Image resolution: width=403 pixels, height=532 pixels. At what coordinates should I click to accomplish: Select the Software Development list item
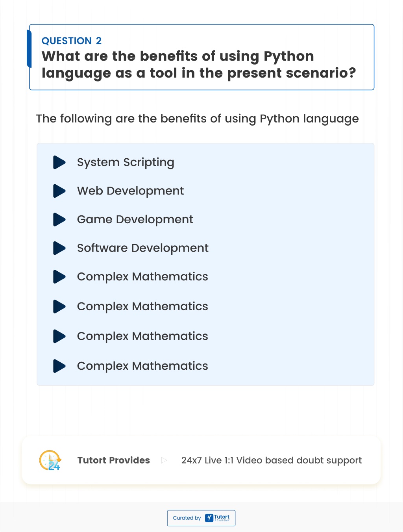[143, 248]
